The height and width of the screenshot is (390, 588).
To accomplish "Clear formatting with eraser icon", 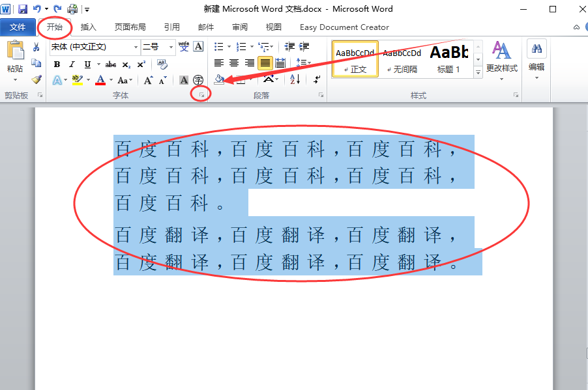I will [x=162, y=64].
